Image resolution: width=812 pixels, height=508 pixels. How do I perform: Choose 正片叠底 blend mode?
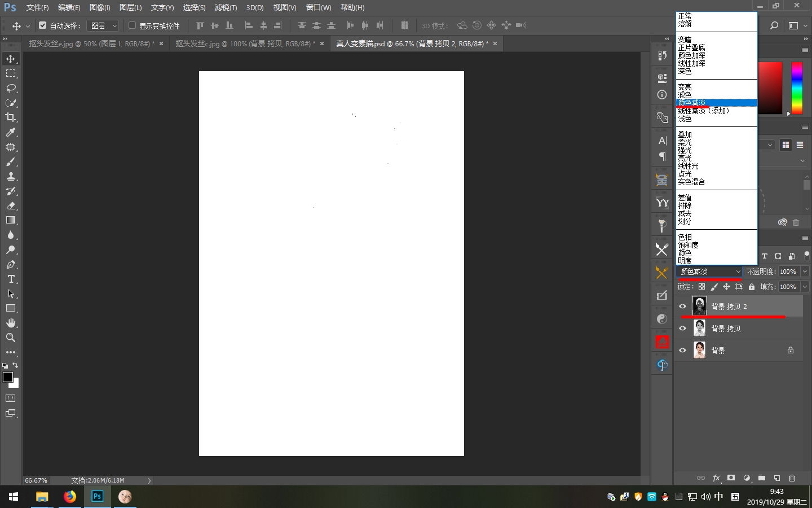(691, 47)
